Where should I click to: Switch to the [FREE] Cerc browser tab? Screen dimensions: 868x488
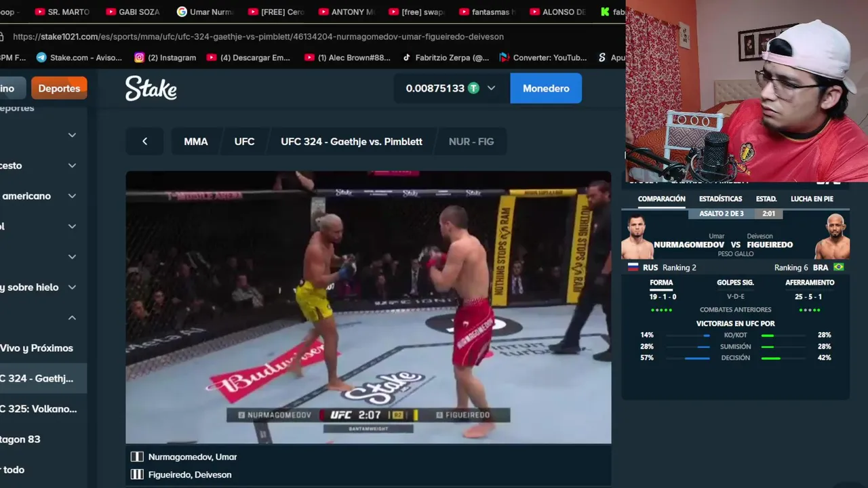276,12
